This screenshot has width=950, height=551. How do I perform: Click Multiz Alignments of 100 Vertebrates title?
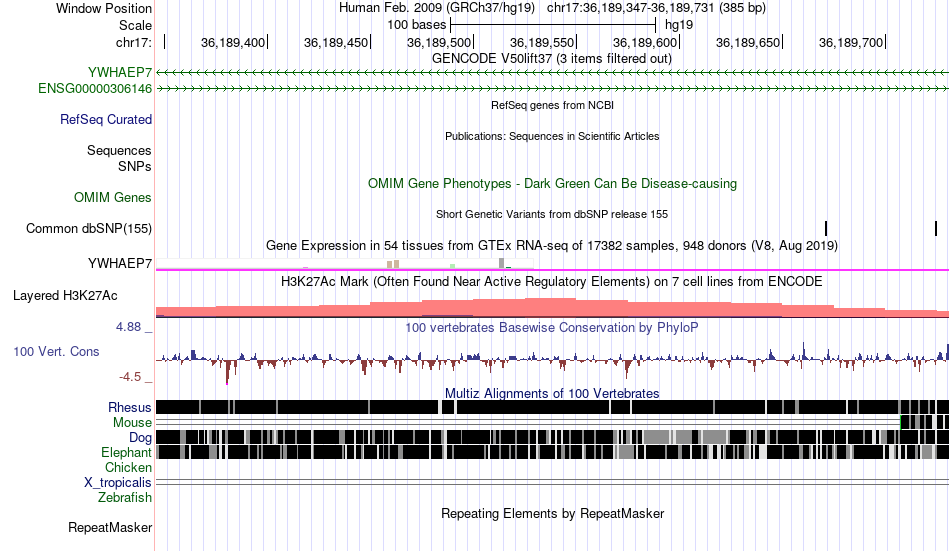[552, 393]
